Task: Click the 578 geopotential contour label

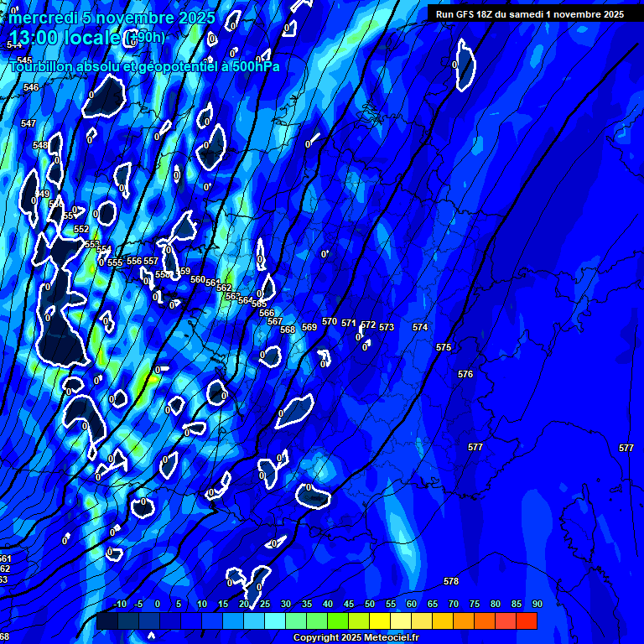Action: click(451, 581)
